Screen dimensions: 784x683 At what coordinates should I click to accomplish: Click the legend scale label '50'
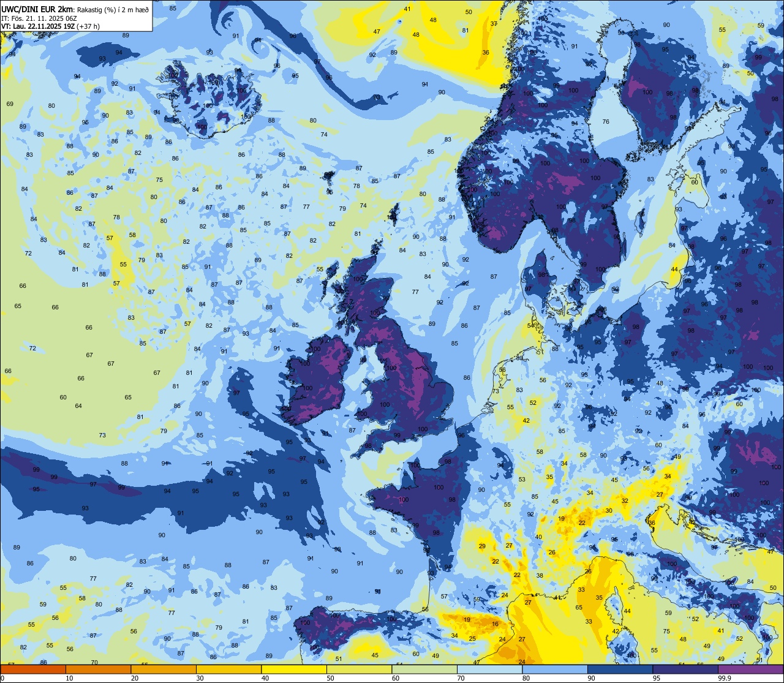click(x=330, y=678)
